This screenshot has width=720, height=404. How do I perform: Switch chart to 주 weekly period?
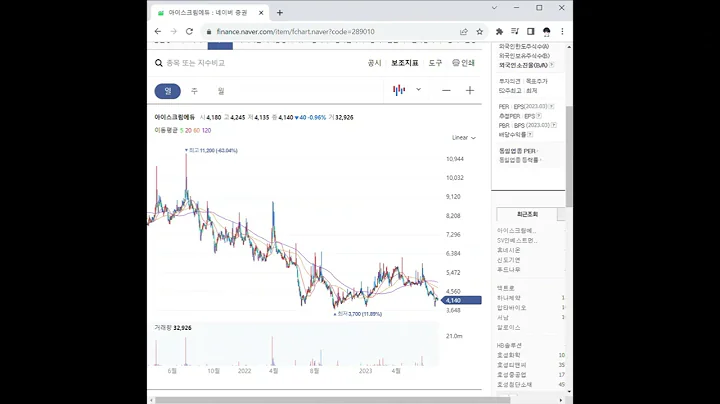point(194,91)
